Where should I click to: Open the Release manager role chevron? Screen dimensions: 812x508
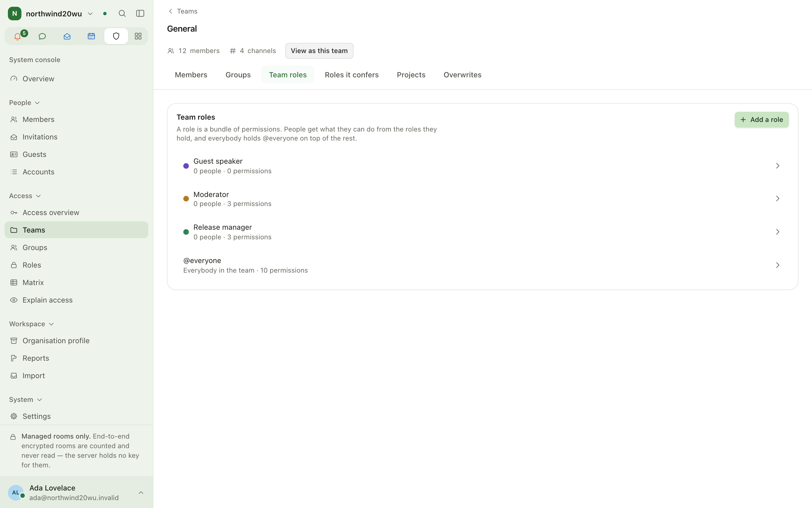[777, 232]
